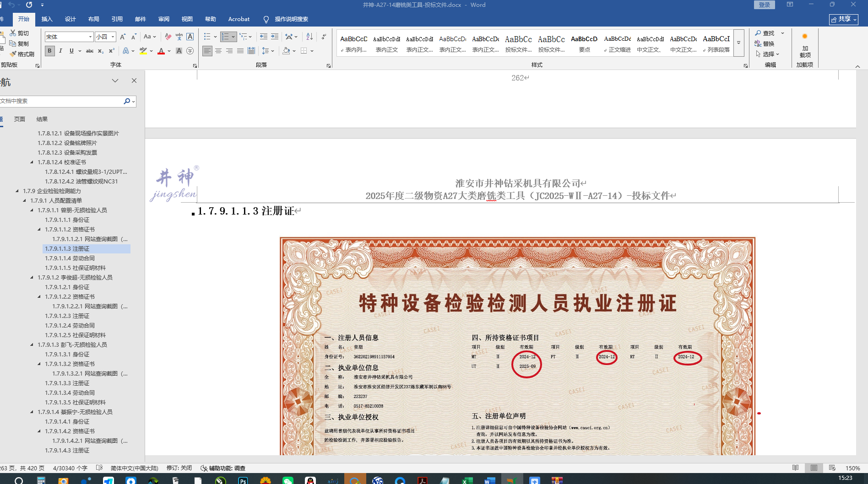Open WeChat from the taskbar
This screenshot has width=868, height=484.
point(288,480)
